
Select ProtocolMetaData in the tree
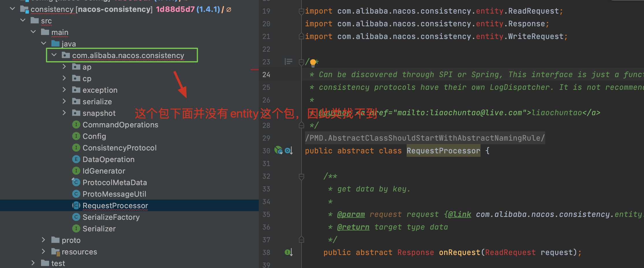click(115, 183)
